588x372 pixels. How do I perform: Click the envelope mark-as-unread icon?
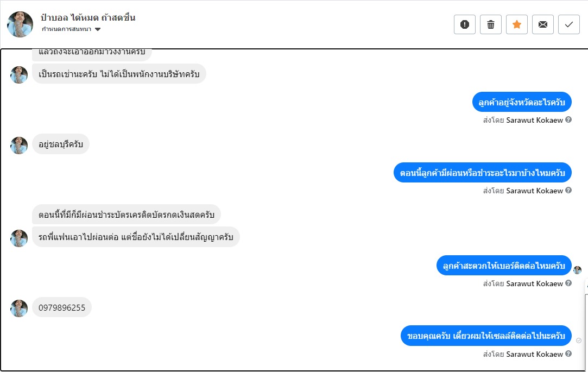coord(543,24)
